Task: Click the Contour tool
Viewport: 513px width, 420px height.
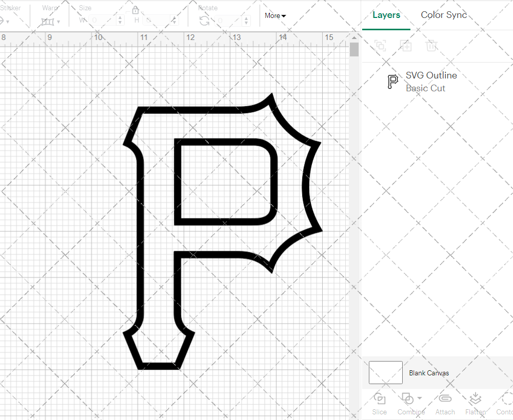Action: (x=505, y=404)
